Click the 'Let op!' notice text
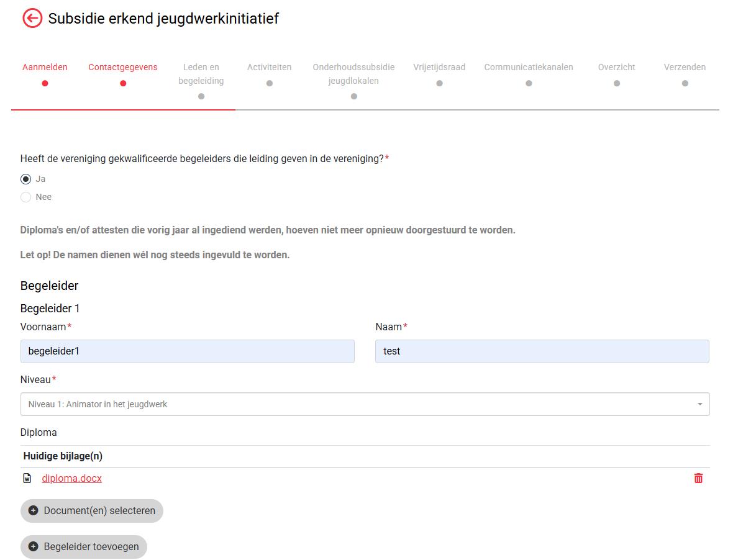The image size is (738, 560). click(x=155, y=255)
